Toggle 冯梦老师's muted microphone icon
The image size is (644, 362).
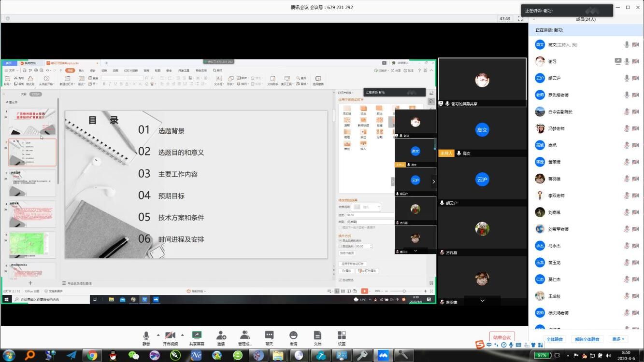click(x=627, y=128)
